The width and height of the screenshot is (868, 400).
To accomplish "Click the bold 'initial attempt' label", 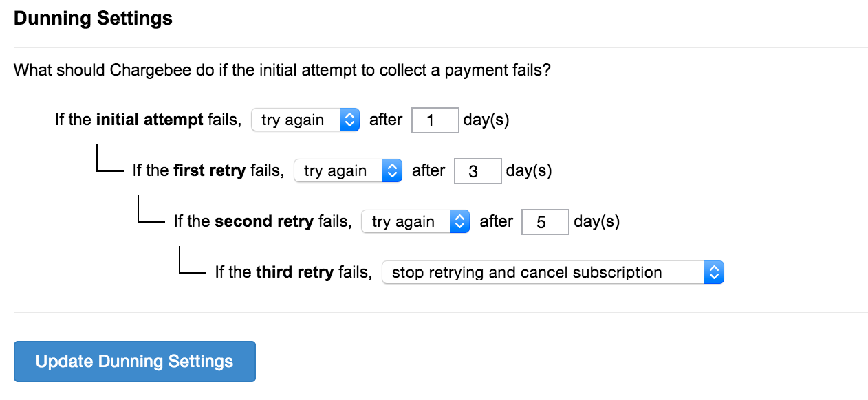I will (x=150, y=120).
